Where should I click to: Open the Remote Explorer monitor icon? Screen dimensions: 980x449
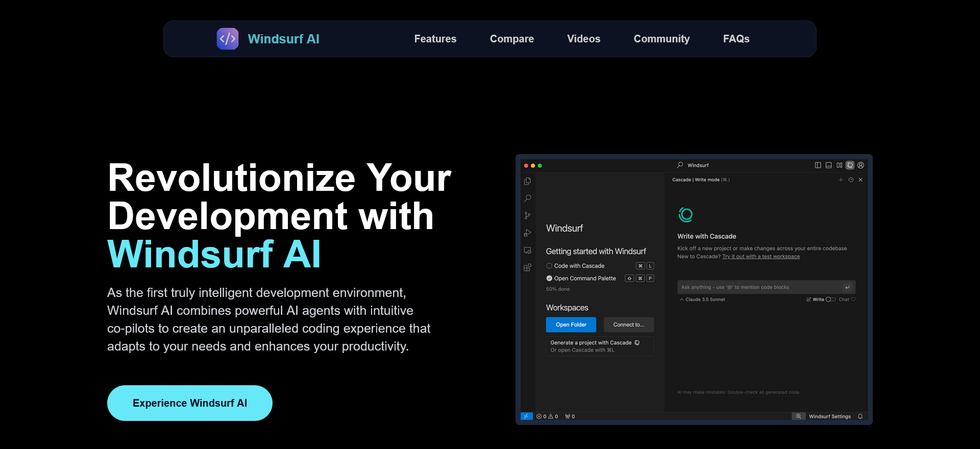click(527, 251)
